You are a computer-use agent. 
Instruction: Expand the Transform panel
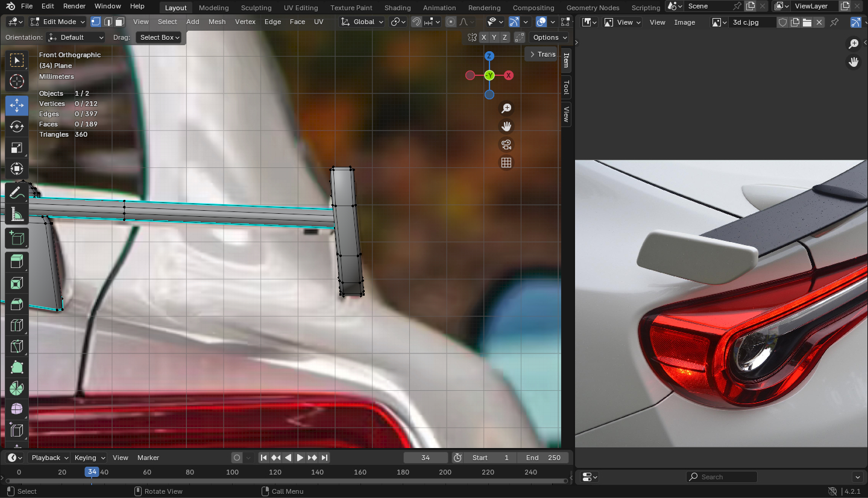541,54
